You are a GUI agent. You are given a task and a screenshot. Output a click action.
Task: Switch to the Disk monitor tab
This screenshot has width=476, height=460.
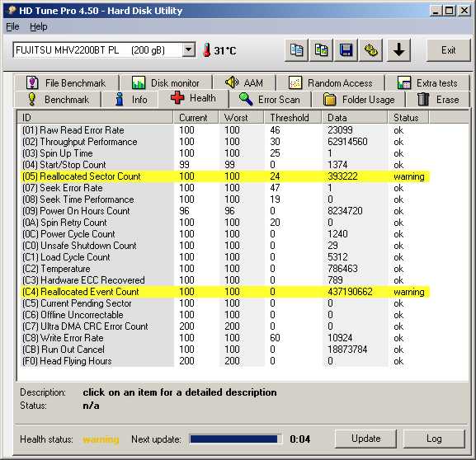166,82
